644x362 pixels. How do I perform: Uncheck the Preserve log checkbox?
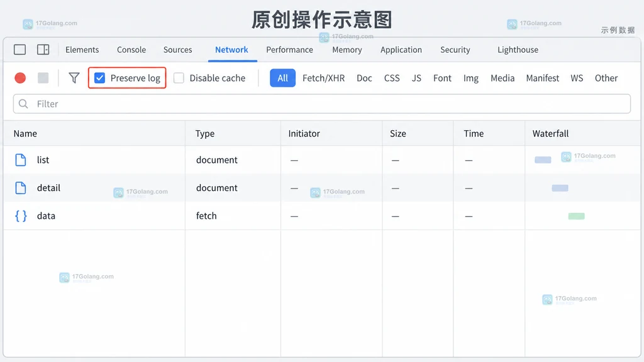pos(100,78)
